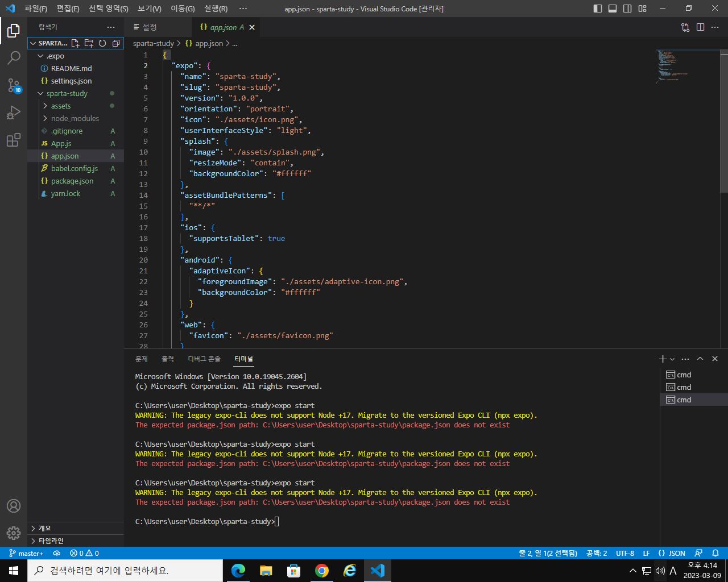
Task: Open Chrome from the taskbar
Action: click(x=322, y=570)
